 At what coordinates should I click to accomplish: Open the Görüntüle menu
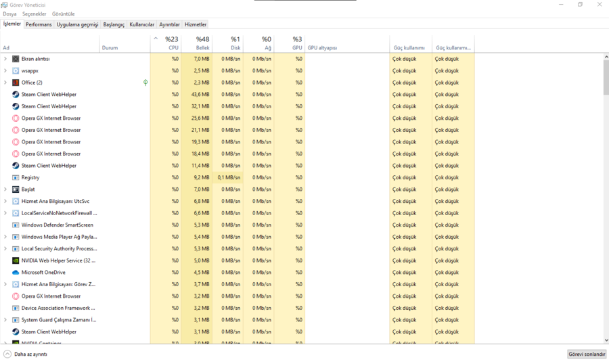coord(64,14)
